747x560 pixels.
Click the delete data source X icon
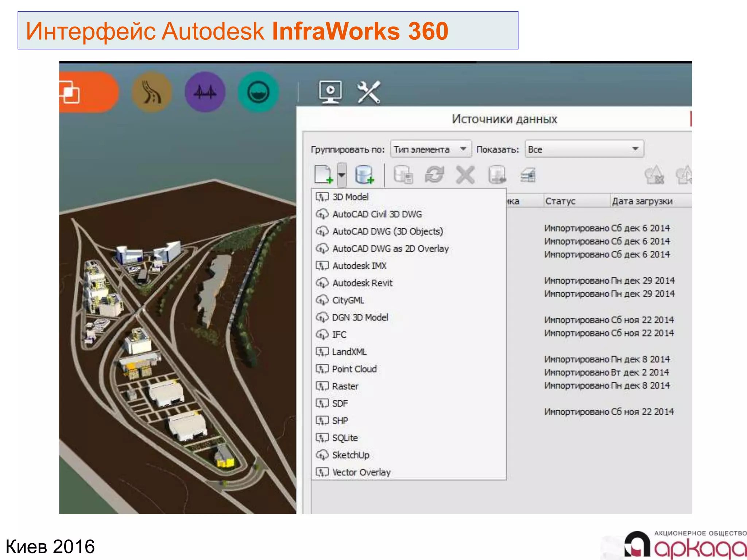point(465,175)
